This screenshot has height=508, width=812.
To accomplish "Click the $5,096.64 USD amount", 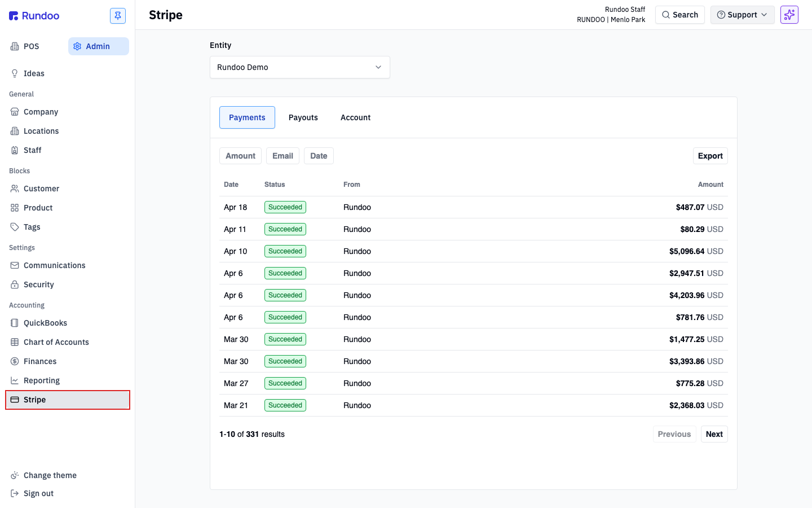I will click(696, 251).
